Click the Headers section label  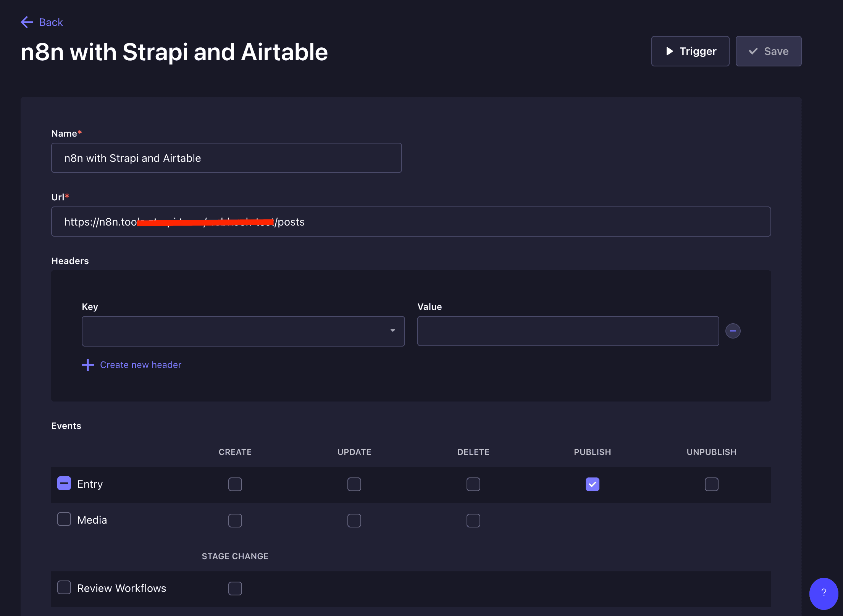click(70, 261)
